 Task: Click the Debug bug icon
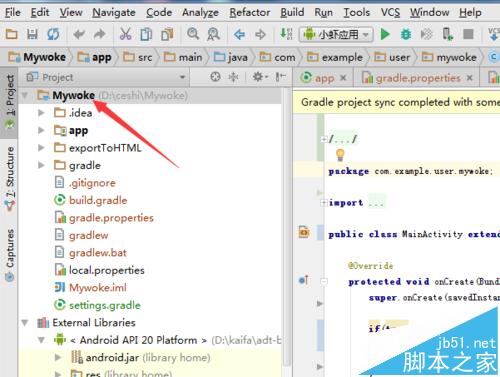tap(406, 34)
